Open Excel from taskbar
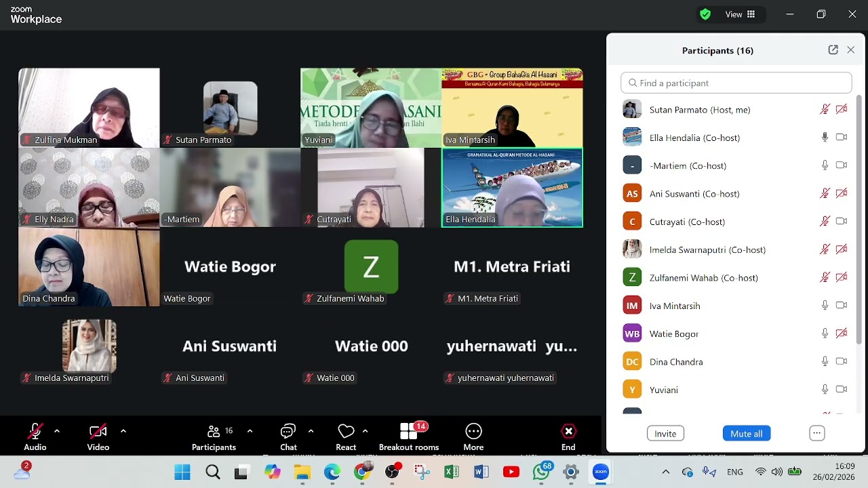 452,472
